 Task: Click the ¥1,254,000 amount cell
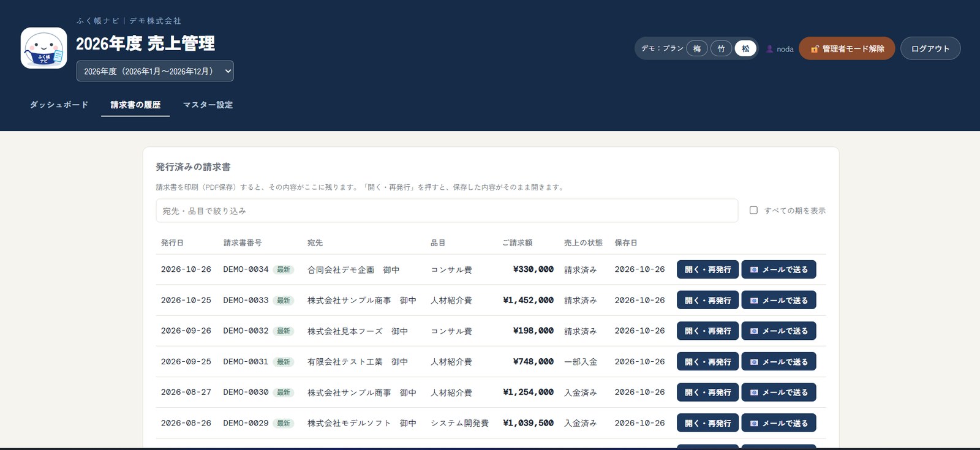coord(528,392)
